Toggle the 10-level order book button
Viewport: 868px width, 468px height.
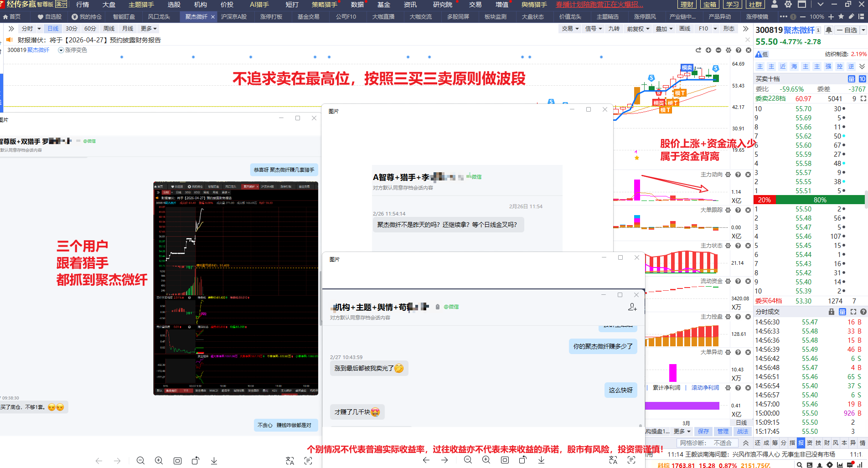862,79
